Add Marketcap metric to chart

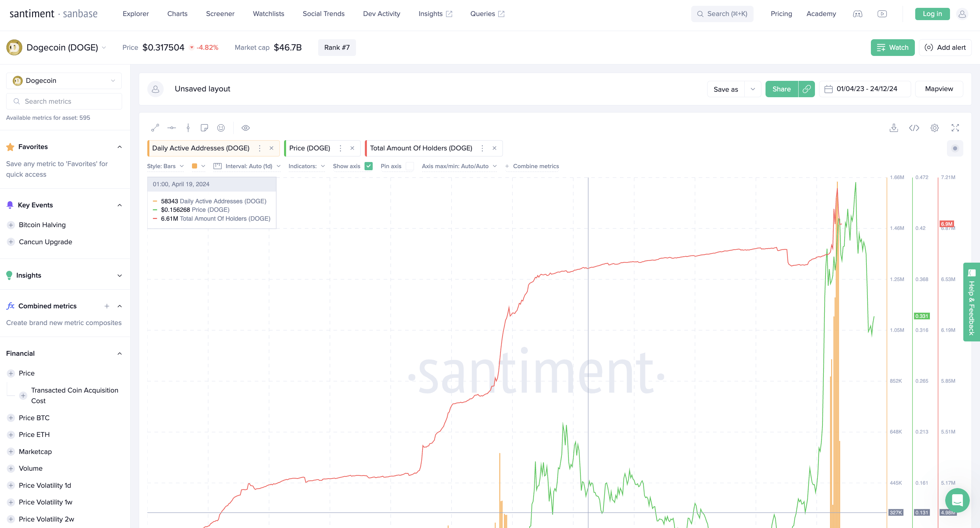[11, 452]
